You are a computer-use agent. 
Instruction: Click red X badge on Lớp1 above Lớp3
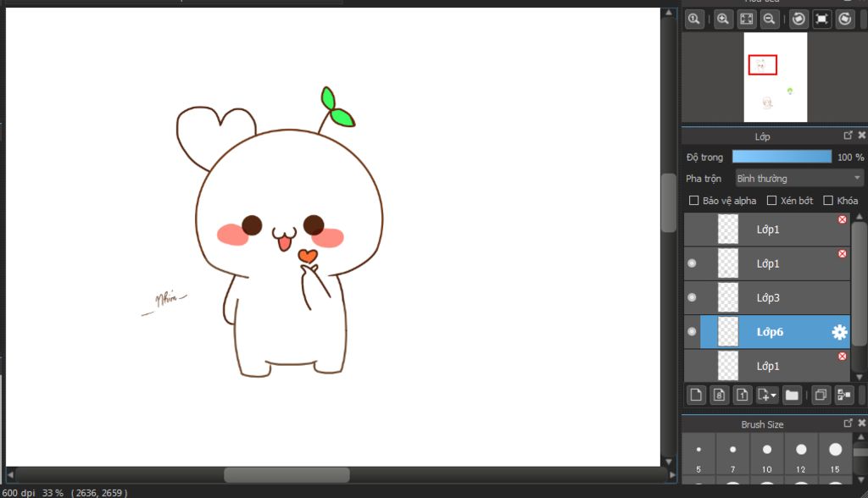(842, 254)
